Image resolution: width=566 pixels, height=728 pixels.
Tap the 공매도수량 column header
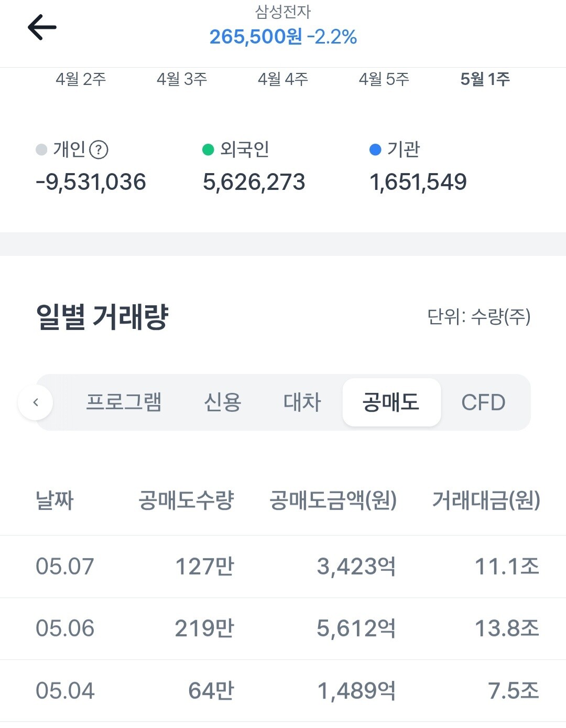click(x=186, y=500)
